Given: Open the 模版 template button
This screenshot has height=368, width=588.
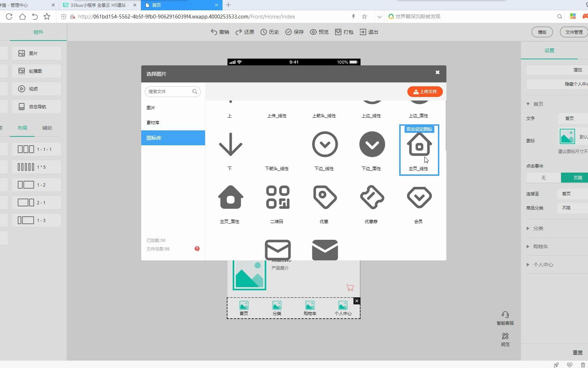Looking at the screenshot, I should click(542, 32).
